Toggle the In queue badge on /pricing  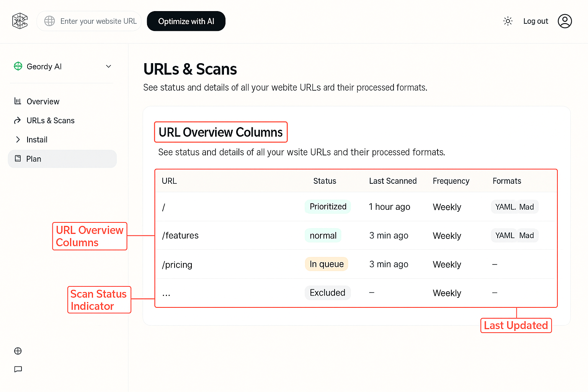[326, 264]
